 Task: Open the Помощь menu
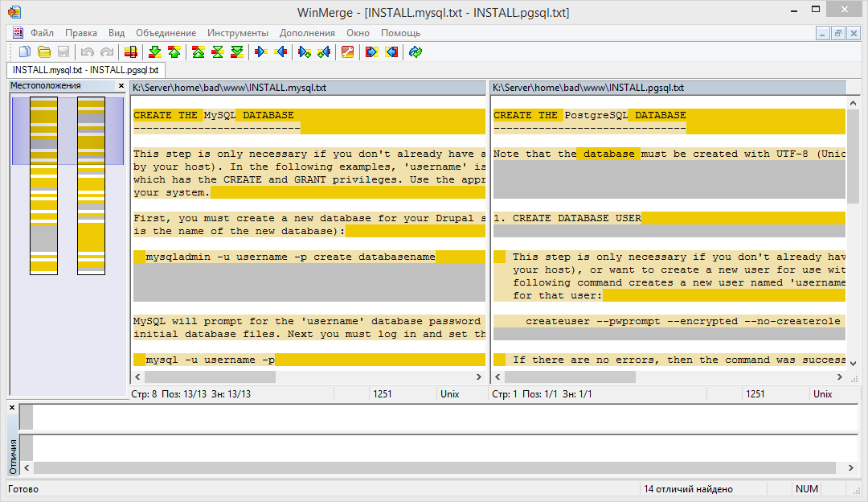point(401,33)
